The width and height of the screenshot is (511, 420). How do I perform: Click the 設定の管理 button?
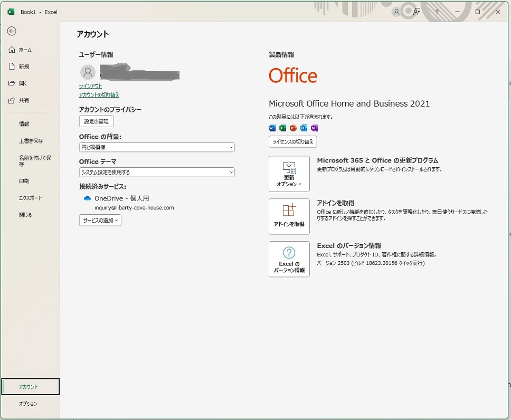tap(96, 121)
